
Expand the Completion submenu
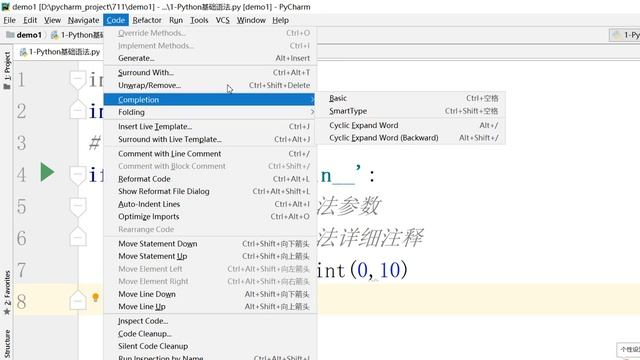(x=210, y=100)
